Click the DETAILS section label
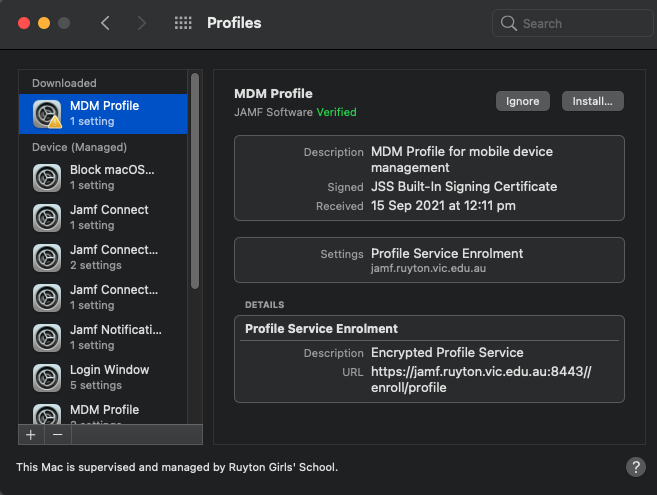657x495 pixels. point(264,305)
